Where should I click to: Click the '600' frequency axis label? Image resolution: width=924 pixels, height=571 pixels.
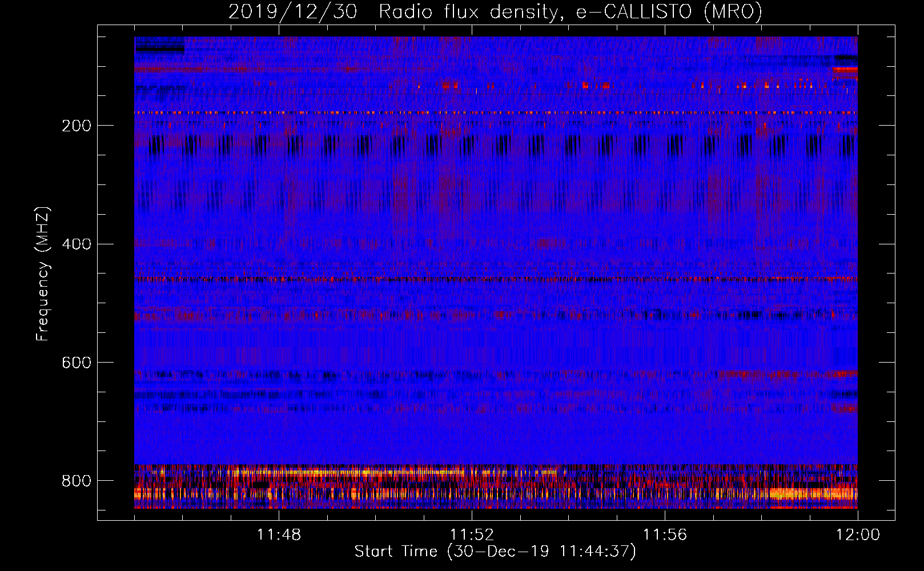tap(77, 363)
